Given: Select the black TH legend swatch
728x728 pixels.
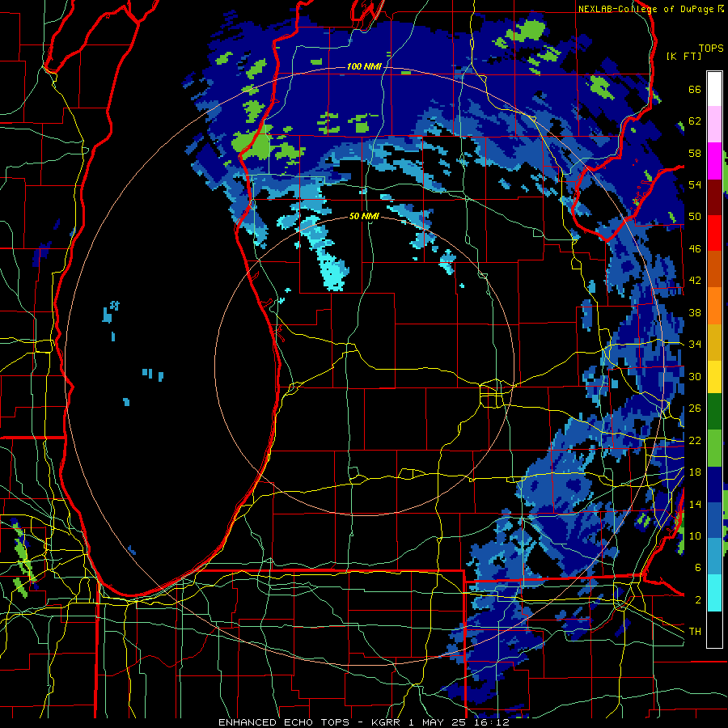Looking at the screenshot, I should click(714, 629).
